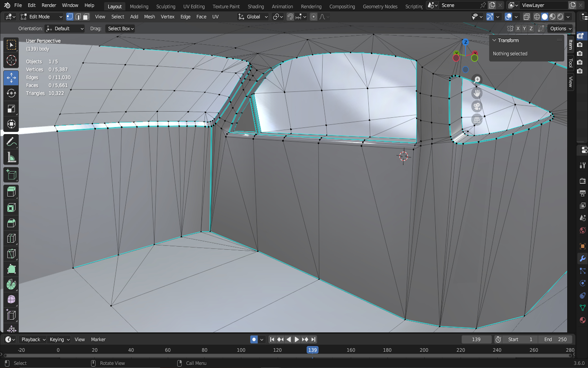
Task: Select the Annotate pencil tool
Action: [11, 142]
